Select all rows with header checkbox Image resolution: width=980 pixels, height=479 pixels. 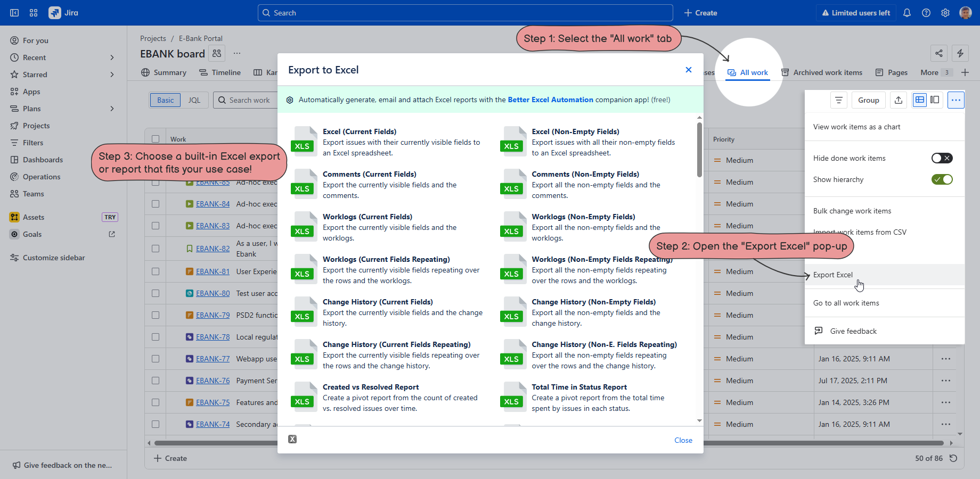pos(156,139)
